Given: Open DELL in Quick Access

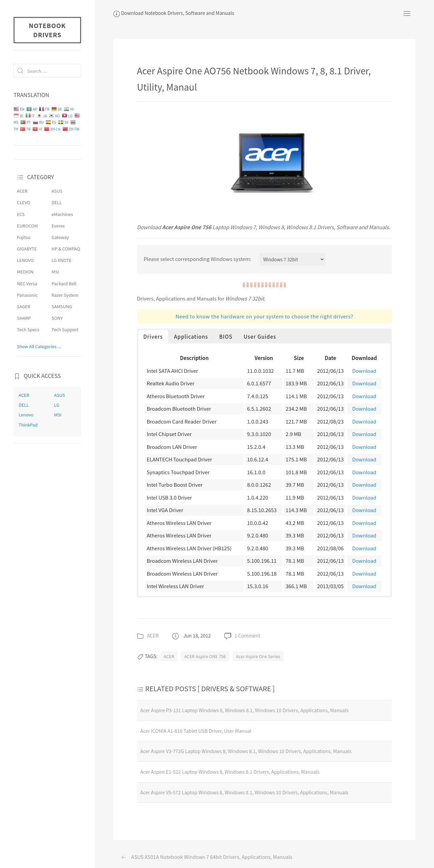Looking at the screenshot, I should coord(24,405).
